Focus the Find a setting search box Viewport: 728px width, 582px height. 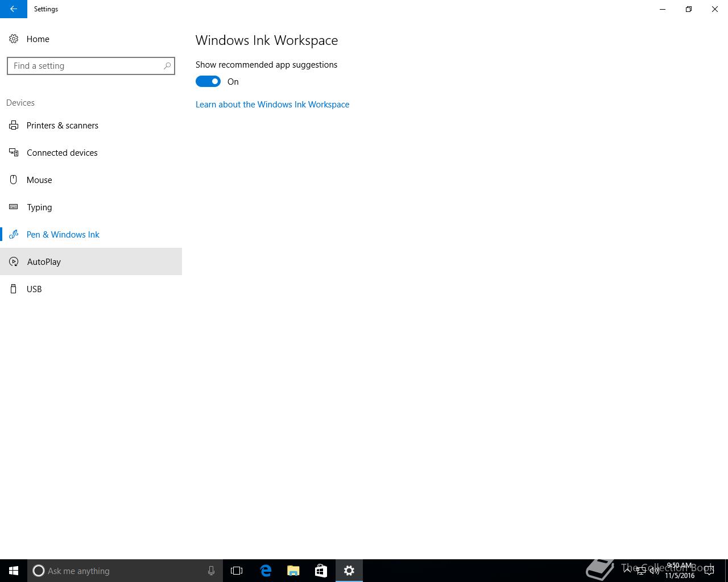coord(91,66)
